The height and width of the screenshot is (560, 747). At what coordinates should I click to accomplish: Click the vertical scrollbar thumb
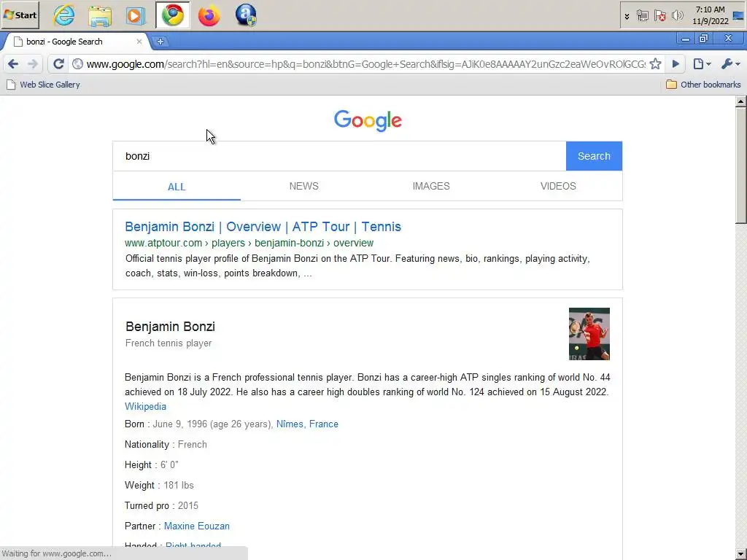741,165
